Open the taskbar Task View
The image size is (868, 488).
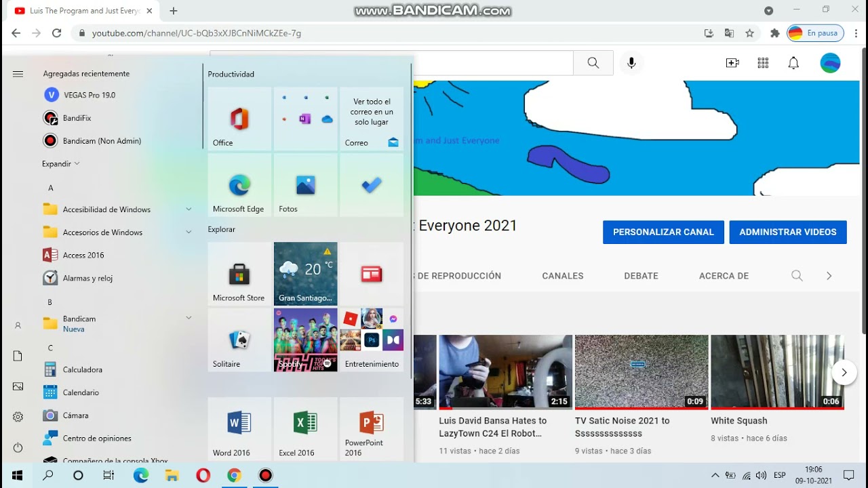(109, 475)
